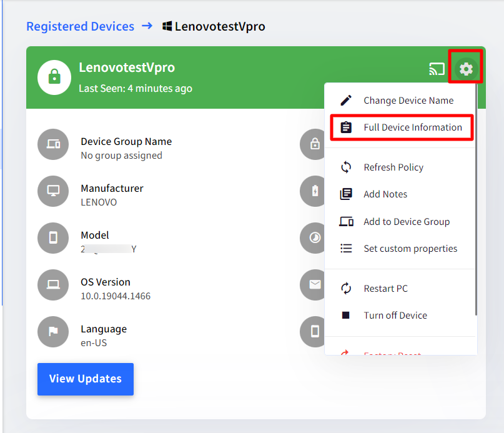Click the Manufacturer monitor icon
Viewport: 504px width, 433px height.
[x=53, y=191]
